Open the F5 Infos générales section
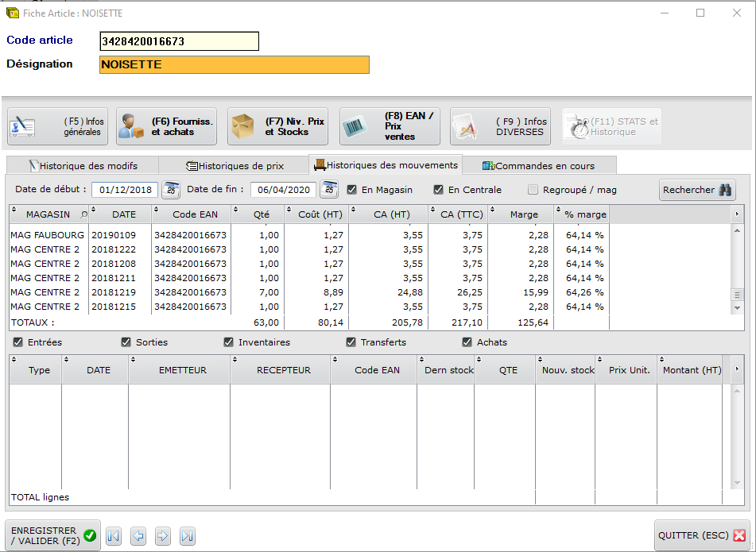 click(x=57, y=126)
